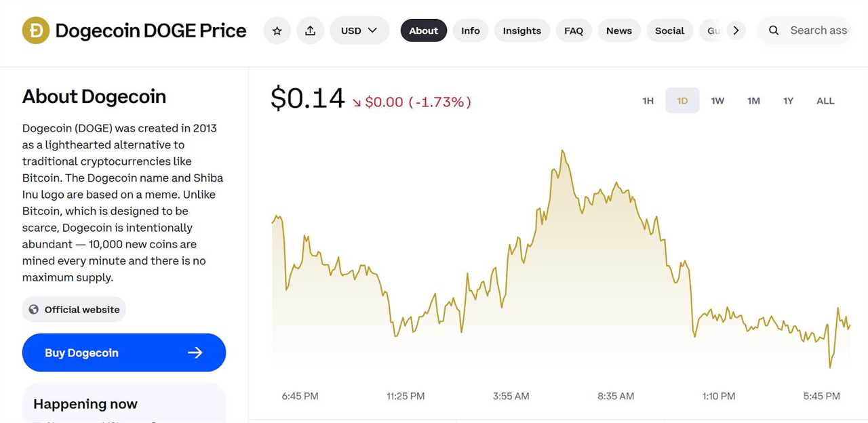Switch to the Insights tab
868x423 pixels.
point(521,31)
